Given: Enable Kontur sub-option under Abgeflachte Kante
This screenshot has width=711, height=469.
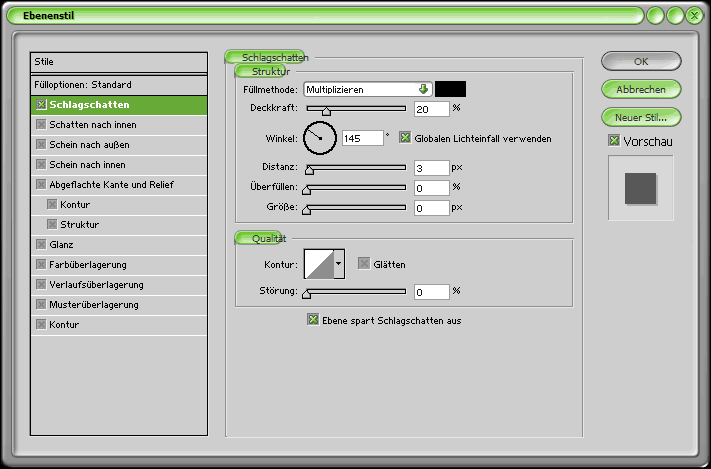Looking at the screenshot, I should pos(52,205).
